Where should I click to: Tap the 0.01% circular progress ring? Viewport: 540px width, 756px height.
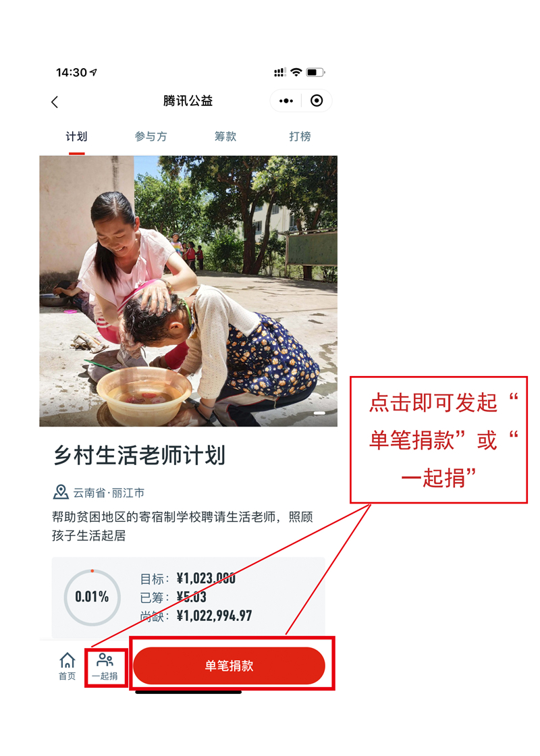click(92, 597)
